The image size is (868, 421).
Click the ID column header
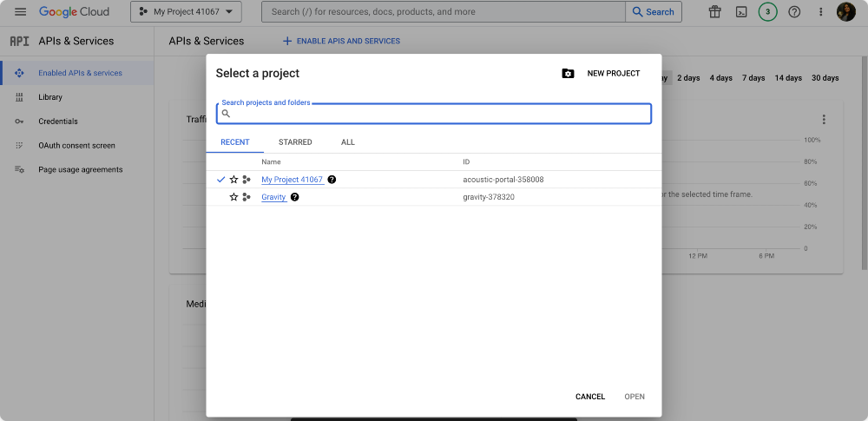pos(466,161)
